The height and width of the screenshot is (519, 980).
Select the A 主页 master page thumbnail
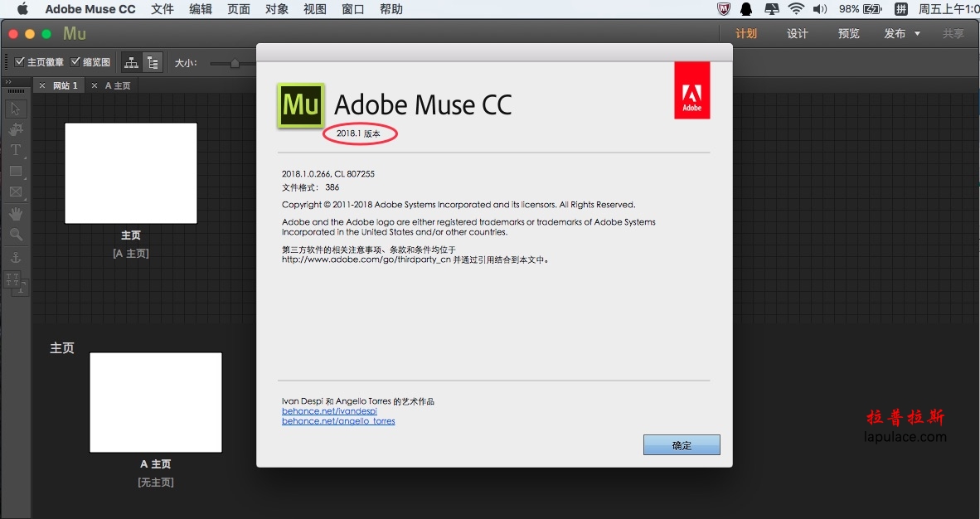pos(156,402)
